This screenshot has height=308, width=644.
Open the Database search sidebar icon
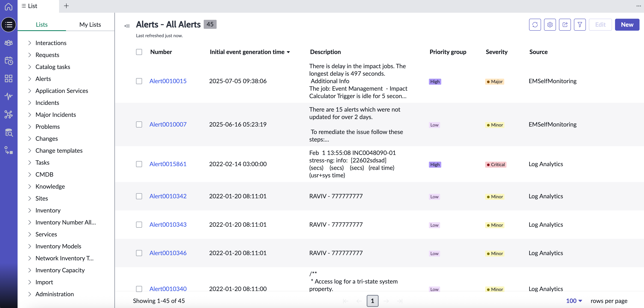click(x=8, y=132)
